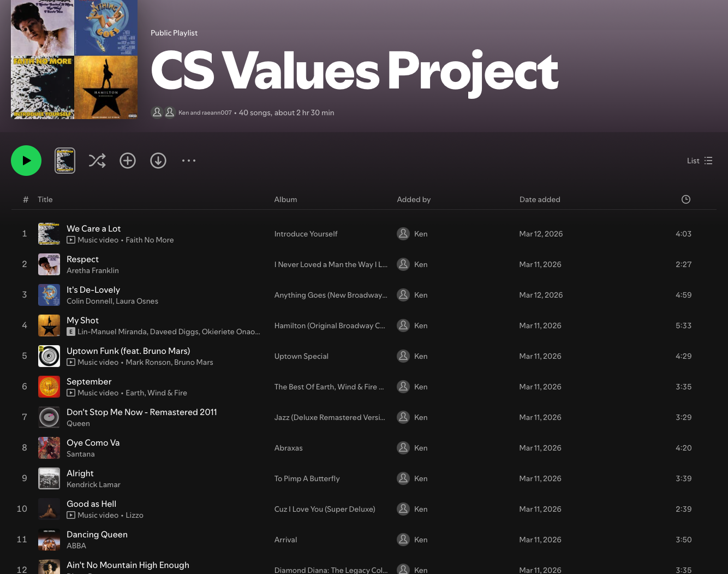Open Ken's profile from the playlist header

[x=183, y=113]
